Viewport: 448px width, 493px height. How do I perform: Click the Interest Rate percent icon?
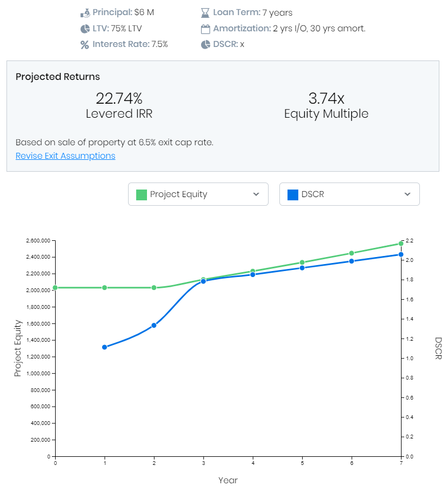tap(85, 45)
